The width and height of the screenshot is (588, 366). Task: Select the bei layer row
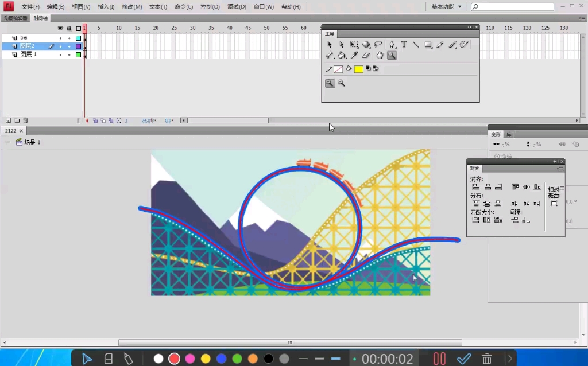pyautogui.click(x=42, y=38)
